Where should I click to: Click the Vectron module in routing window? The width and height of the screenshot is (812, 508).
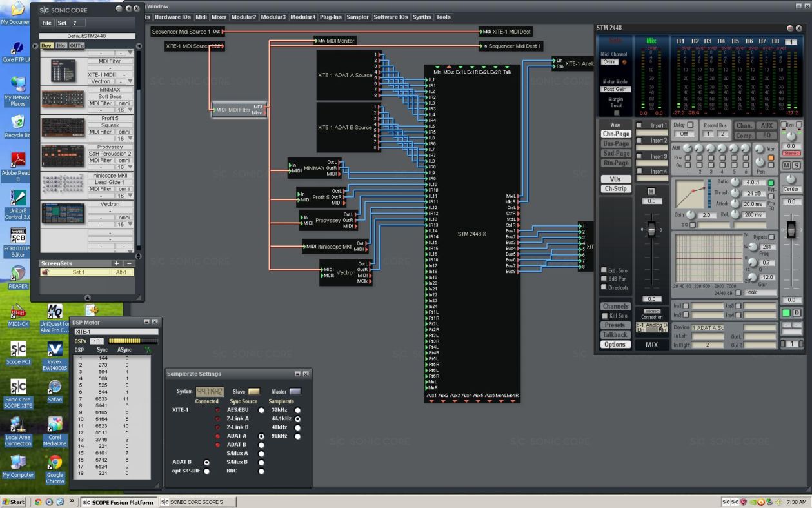(x=346, y=272)
